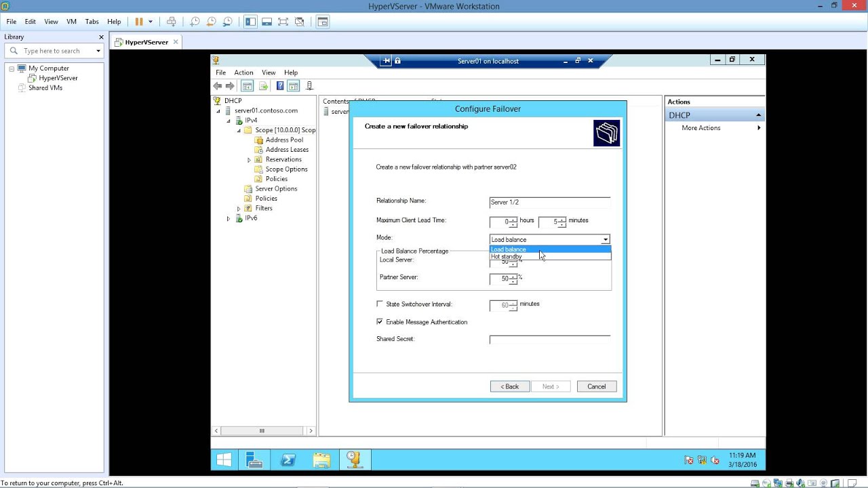
Task: Enable the State Switchover Interval checkbox
Action: coord(380,304)
